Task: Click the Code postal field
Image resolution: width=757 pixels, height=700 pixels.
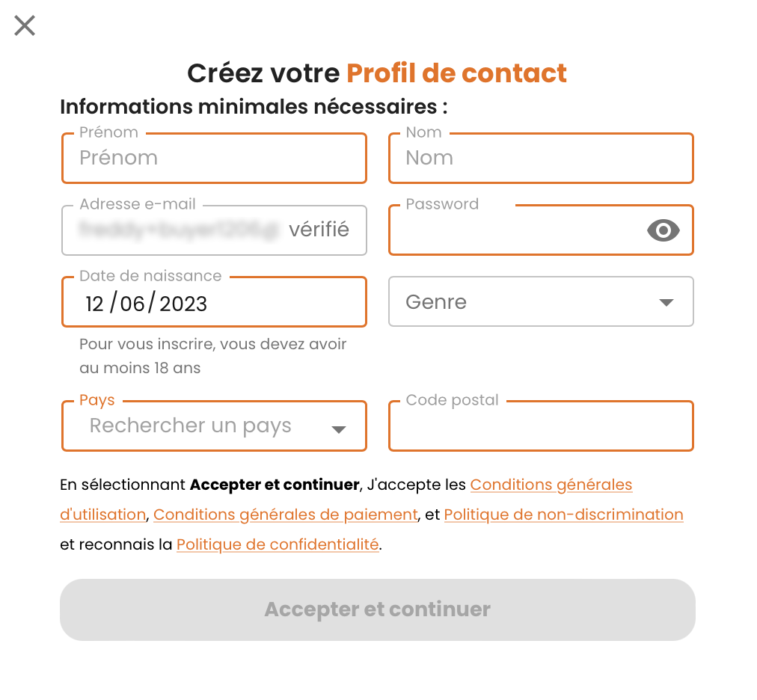Action: click(x=542, y=426)
